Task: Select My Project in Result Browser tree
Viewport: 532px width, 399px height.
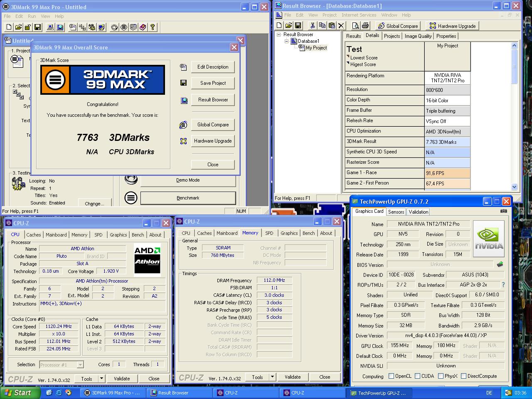Action: [316, 48]
